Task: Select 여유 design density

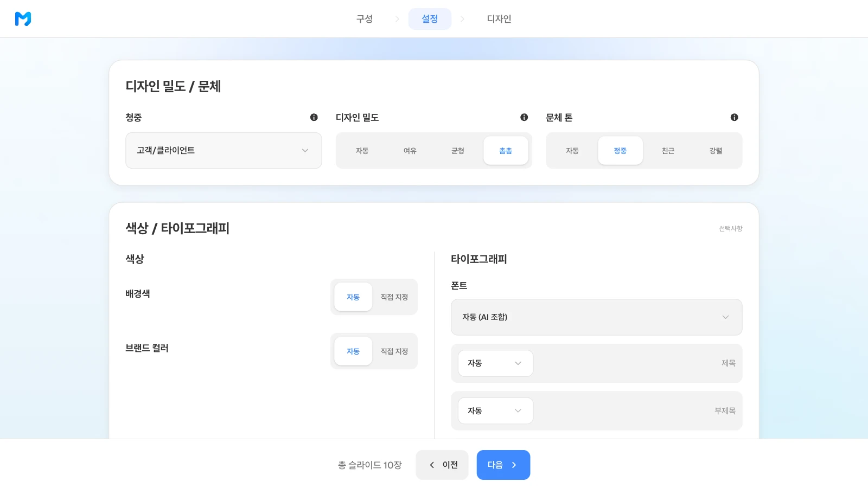Action: (x=410, y=151)
